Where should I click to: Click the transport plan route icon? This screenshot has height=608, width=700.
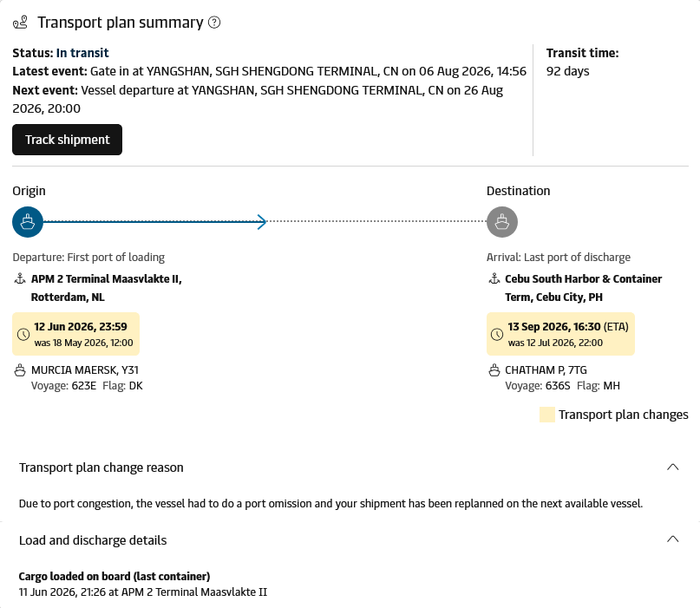coord(20,23)
